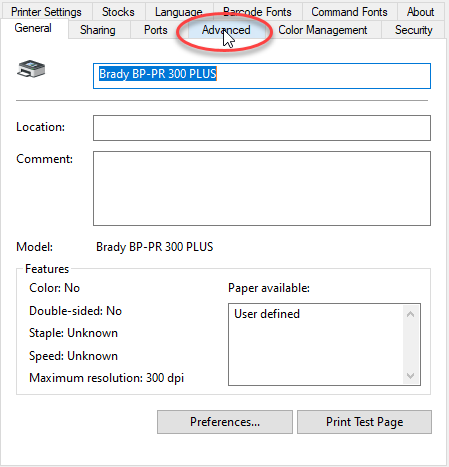Click the paper list scroll down arrow

click(411, 375)
